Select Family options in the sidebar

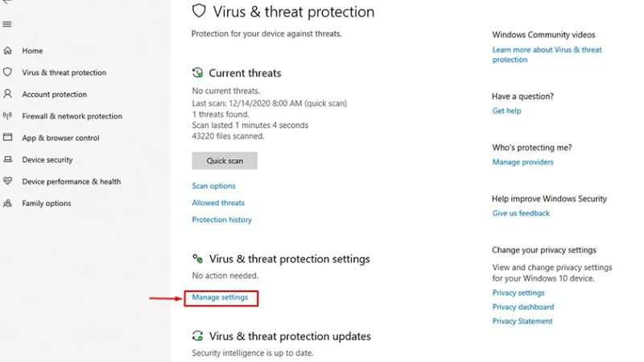tap(47, 204)
